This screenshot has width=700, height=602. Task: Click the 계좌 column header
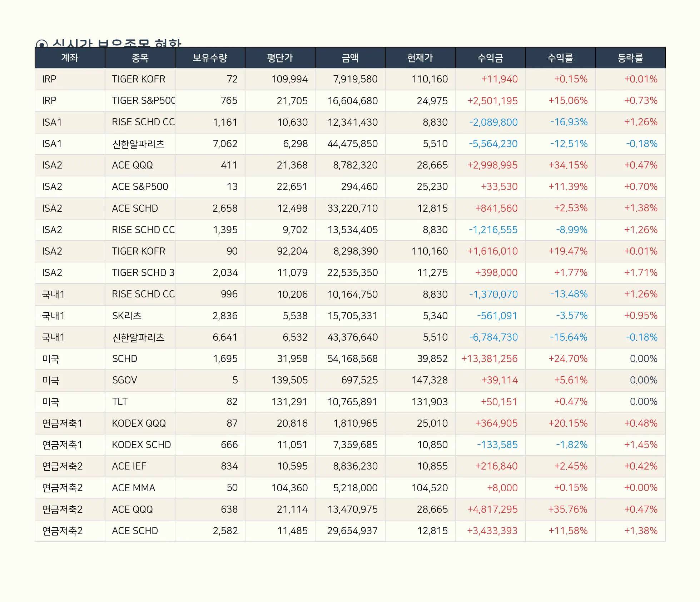(70, 58)
